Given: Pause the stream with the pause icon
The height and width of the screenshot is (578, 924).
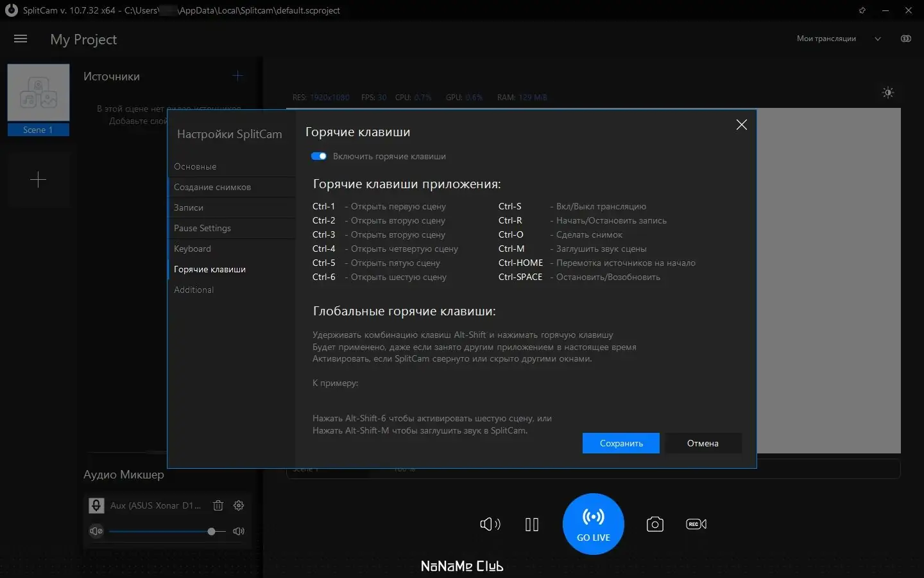Looking at the screenshot, I should click(x=532, y=525).
